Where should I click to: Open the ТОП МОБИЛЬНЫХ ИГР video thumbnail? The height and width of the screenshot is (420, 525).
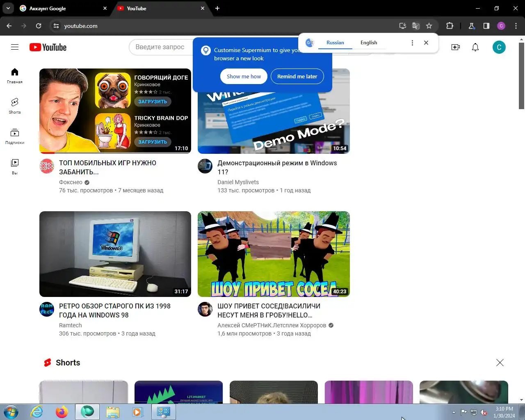pos(115,111)
